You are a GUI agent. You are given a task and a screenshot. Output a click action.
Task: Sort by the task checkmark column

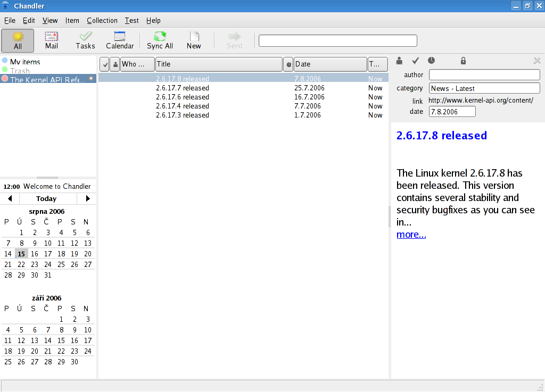pos(105,64)
